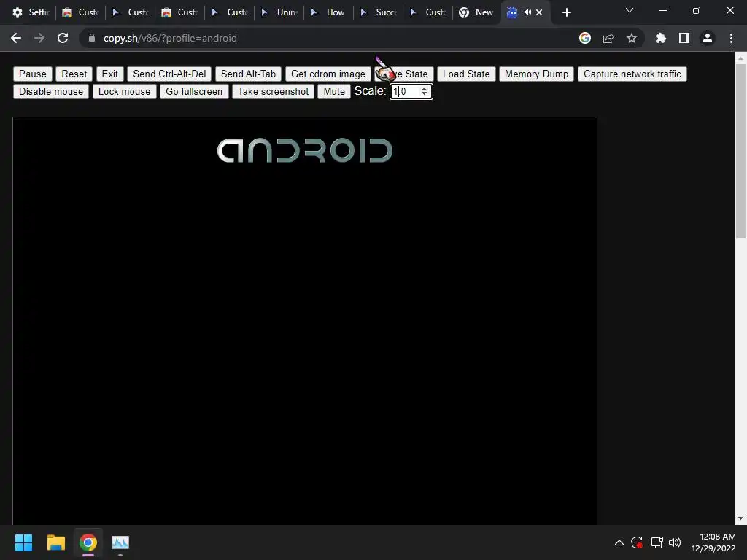The height and width of the screenshot is (560, 747).
Task: Open network settings tray icon
Action: (657, 542)
